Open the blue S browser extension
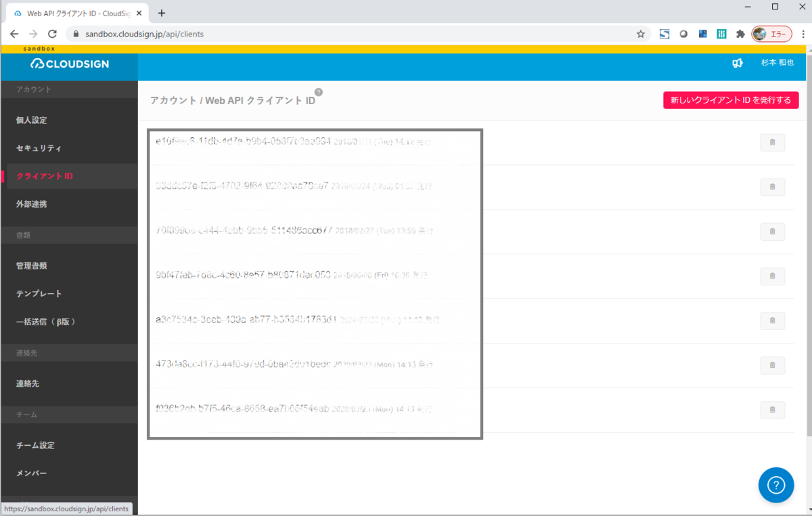 (x=664, y=34)
